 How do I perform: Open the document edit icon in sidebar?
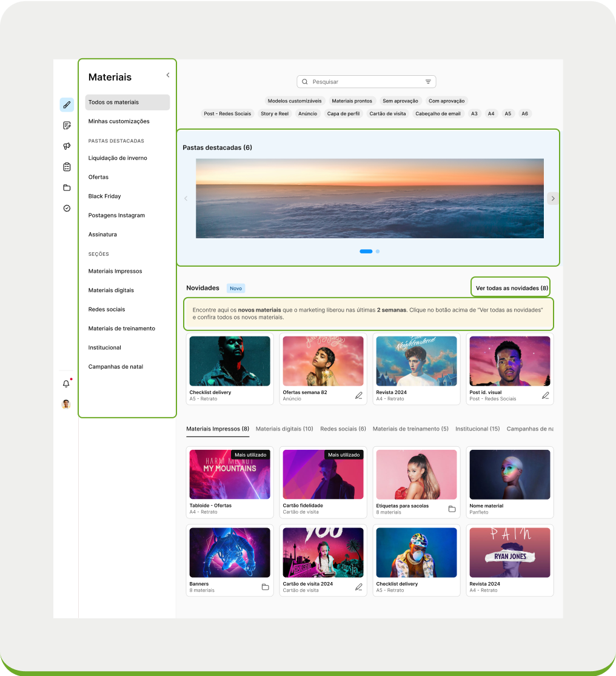click(x=67, y=125)
